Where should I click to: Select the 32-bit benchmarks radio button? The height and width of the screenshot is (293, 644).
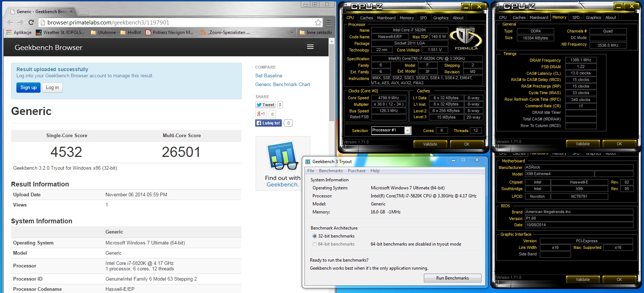click(315, 236)
